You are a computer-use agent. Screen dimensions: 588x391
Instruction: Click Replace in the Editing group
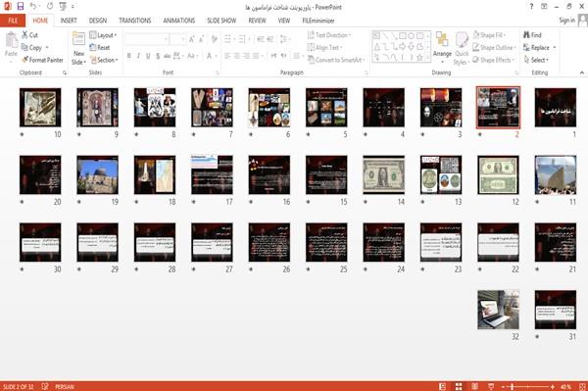(537, 48)
